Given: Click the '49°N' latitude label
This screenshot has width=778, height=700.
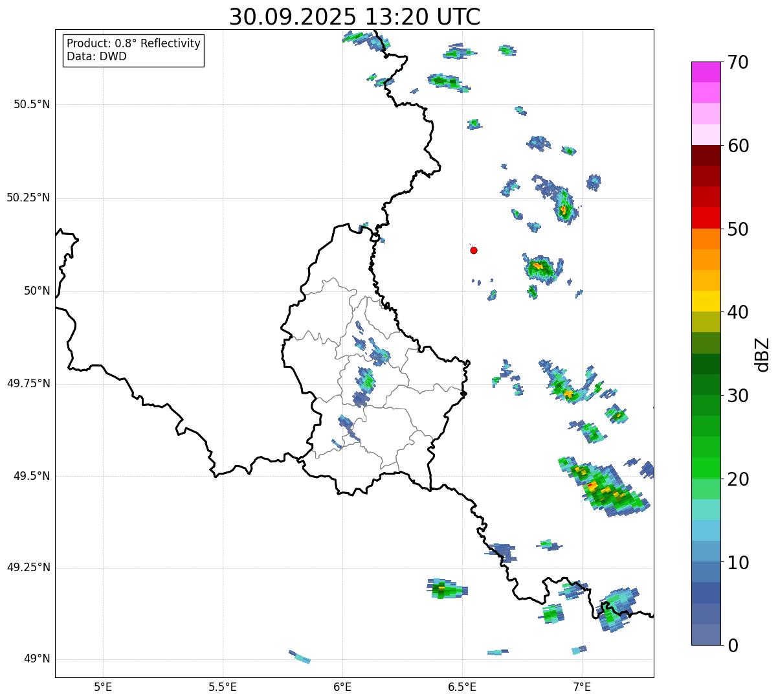Looking at the screenshot, I should tap(37, 659).
